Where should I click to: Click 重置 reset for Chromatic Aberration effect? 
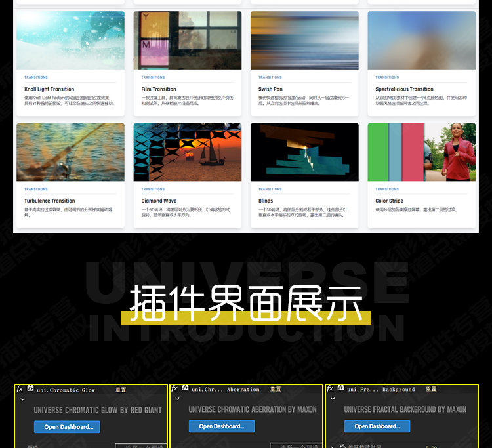click(276, 389)
